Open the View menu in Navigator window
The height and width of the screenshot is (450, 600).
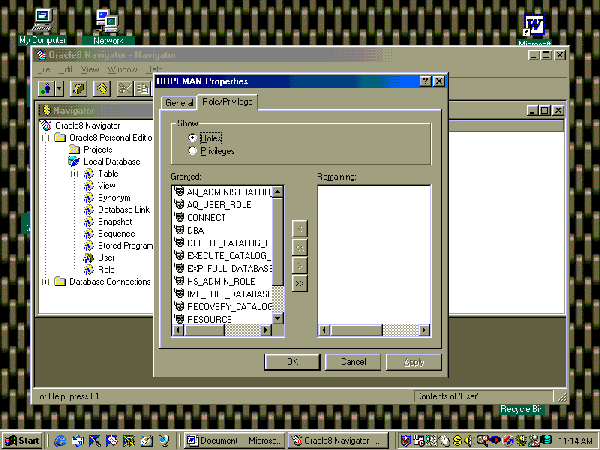click(x=90, y=70)
